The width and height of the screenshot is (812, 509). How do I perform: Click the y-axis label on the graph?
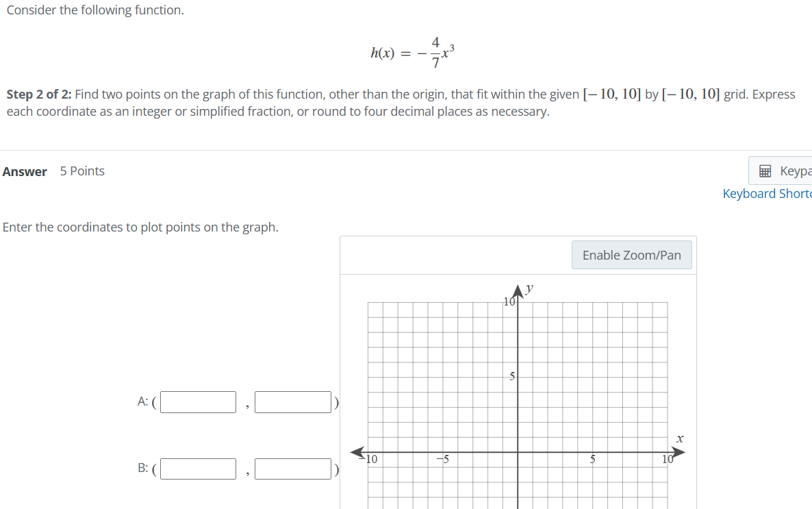(529, 288)
